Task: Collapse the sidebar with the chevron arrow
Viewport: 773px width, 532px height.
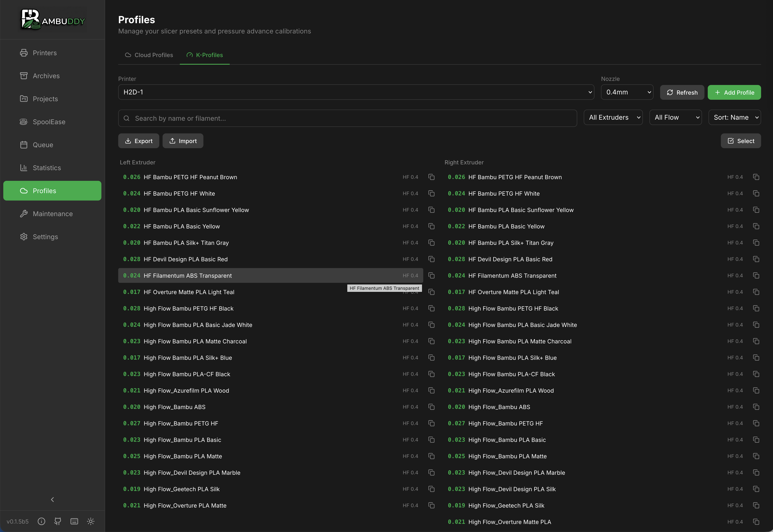Action: (x=52, y=499)
